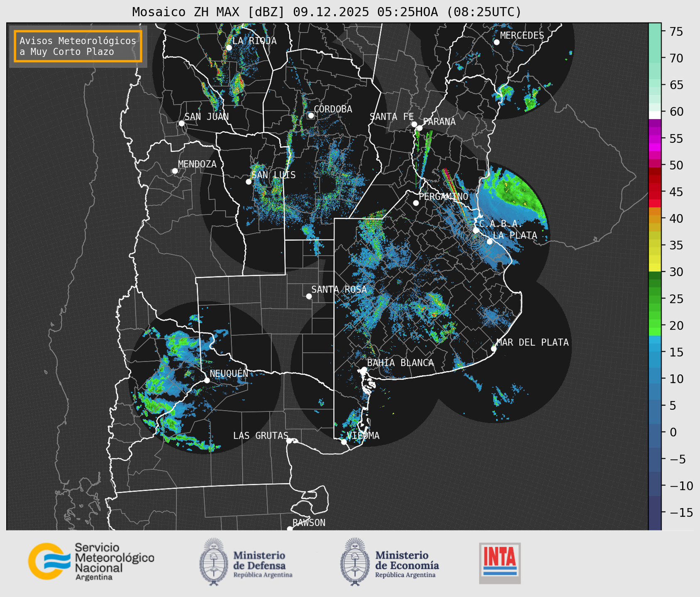Click the VIEDMA city marker dot

click(344, 442)
